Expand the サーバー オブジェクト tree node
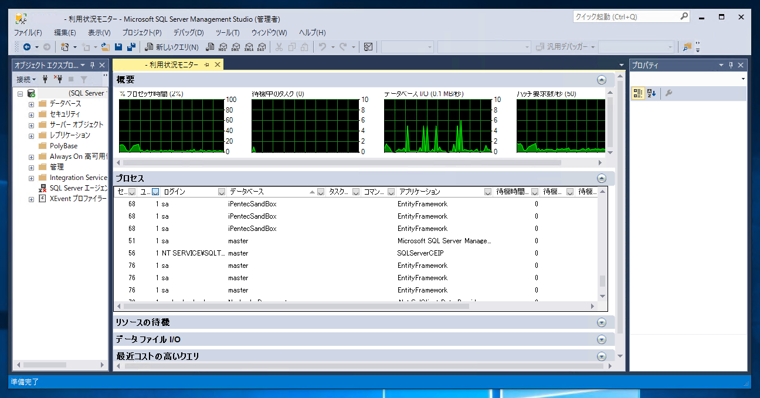The height and width of the screenshot is (398, 760). 31,125
